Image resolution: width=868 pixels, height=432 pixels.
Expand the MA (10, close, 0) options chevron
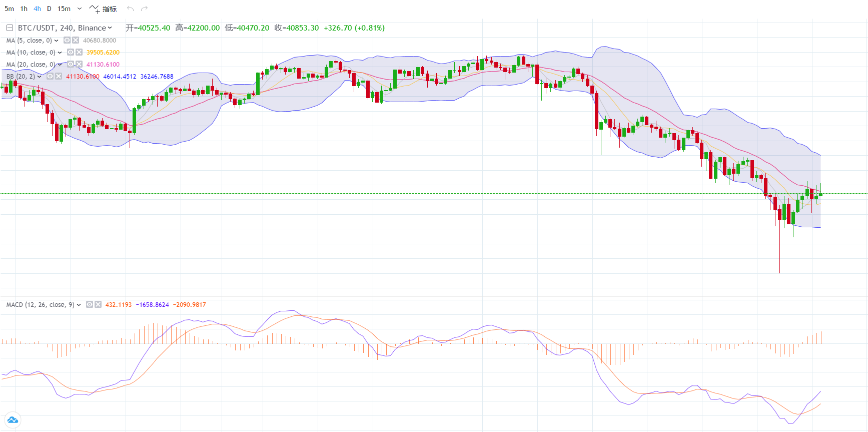pyautogui.click(x=60, y=53)
